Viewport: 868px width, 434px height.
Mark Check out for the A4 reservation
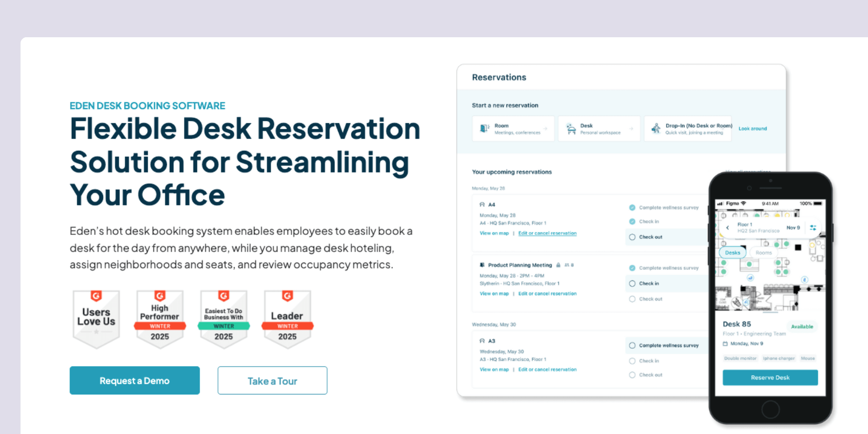click(x=632, y=236)
